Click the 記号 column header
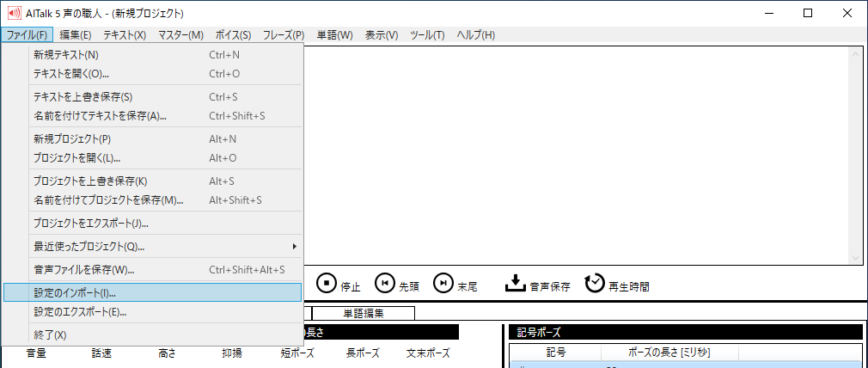The height and width of the screenshot is (368, 868). [554, 353]
